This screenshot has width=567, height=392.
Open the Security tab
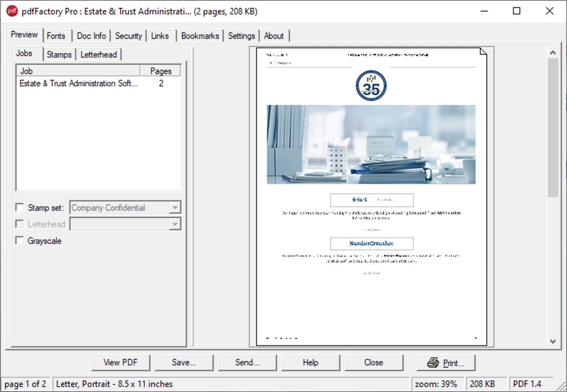pos(128,36)
